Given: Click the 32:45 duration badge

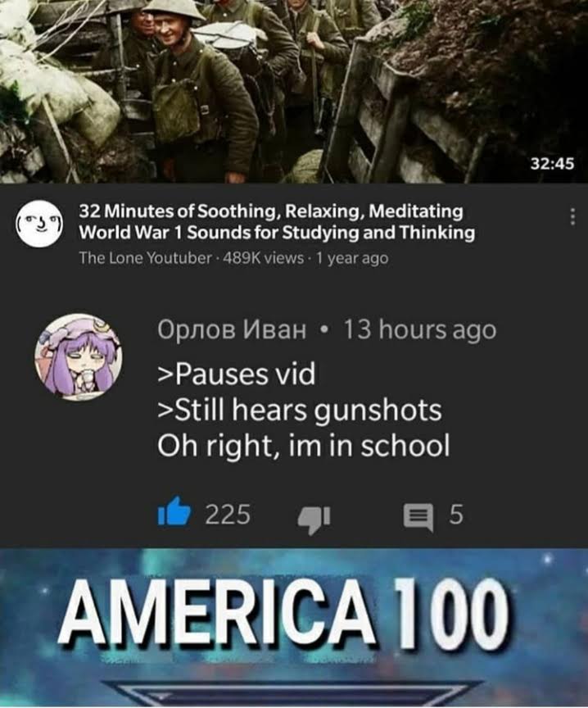Looking at the screenshot, I should (552, 163).
